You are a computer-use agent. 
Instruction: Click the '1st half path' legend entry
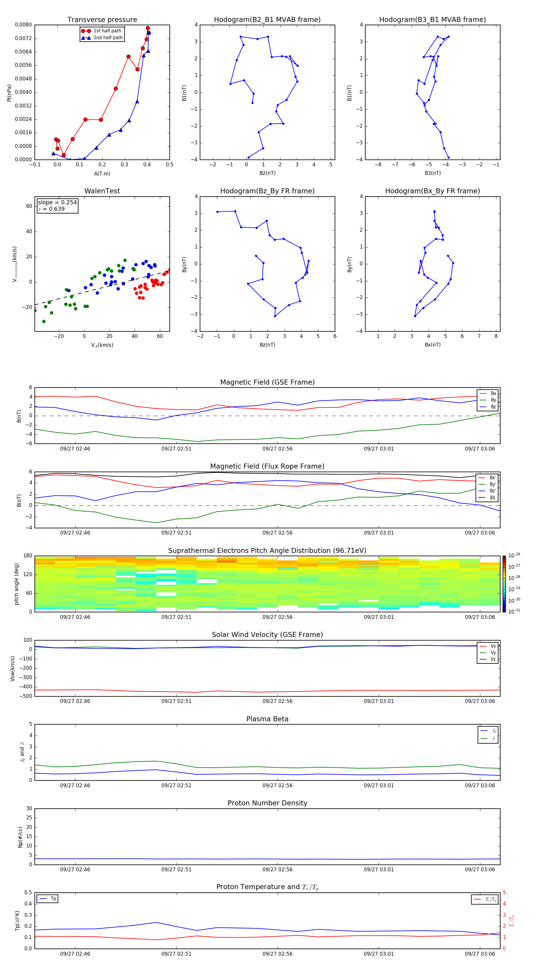coord(101,31)
